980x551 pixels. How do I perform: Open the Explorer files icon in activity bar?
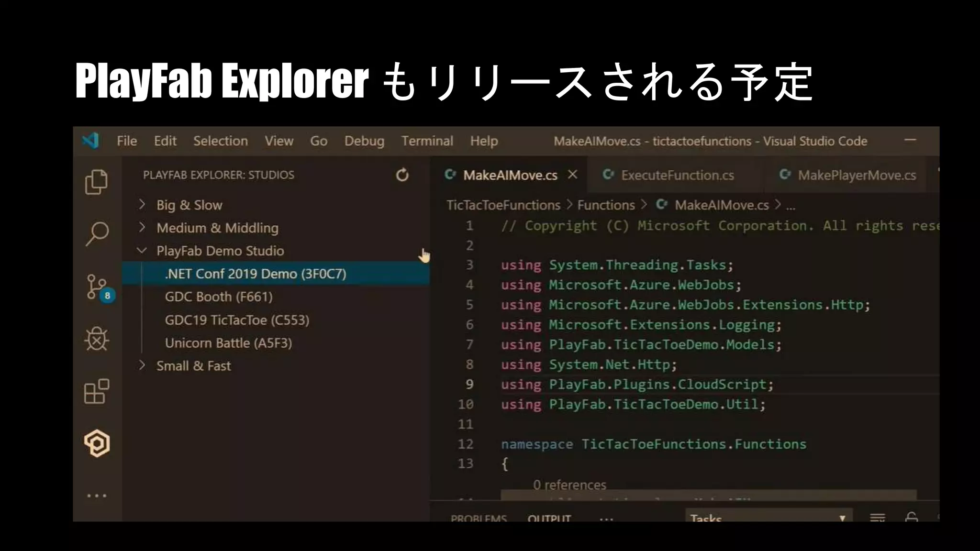pos(97,182)
